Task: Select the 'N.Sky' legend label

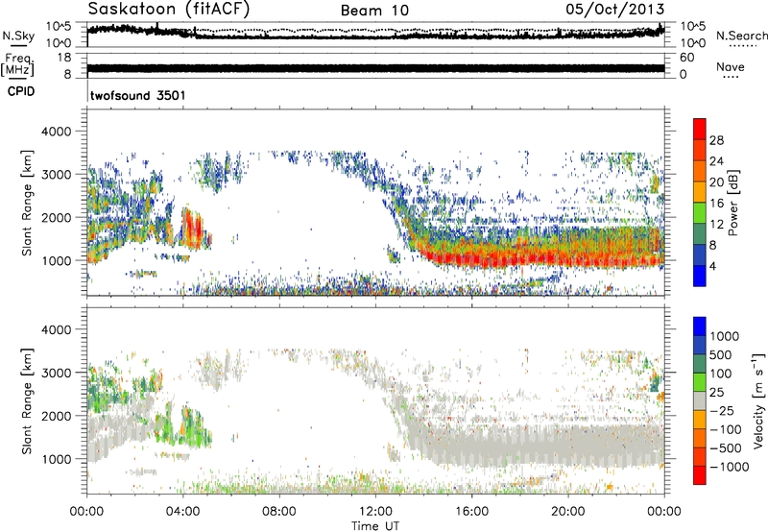Action: click(18, 36)
